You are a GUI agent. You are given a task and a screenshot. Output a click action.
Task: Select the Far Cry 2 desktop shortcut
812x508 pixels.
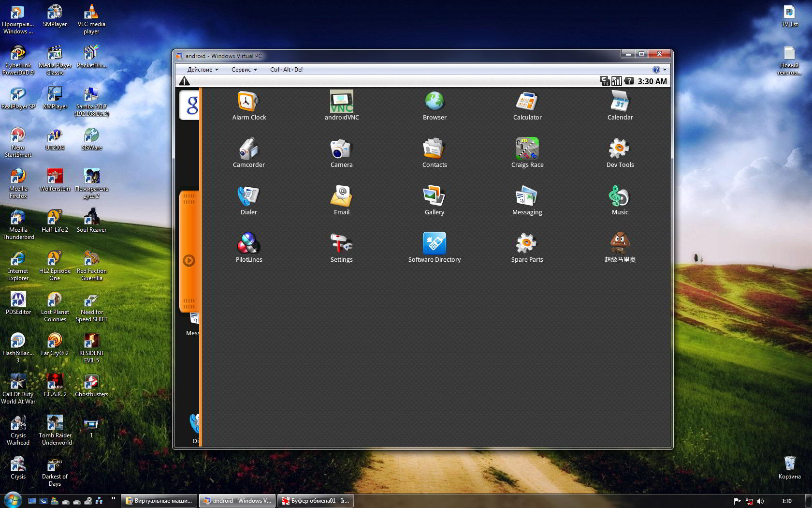coord(55,345)
